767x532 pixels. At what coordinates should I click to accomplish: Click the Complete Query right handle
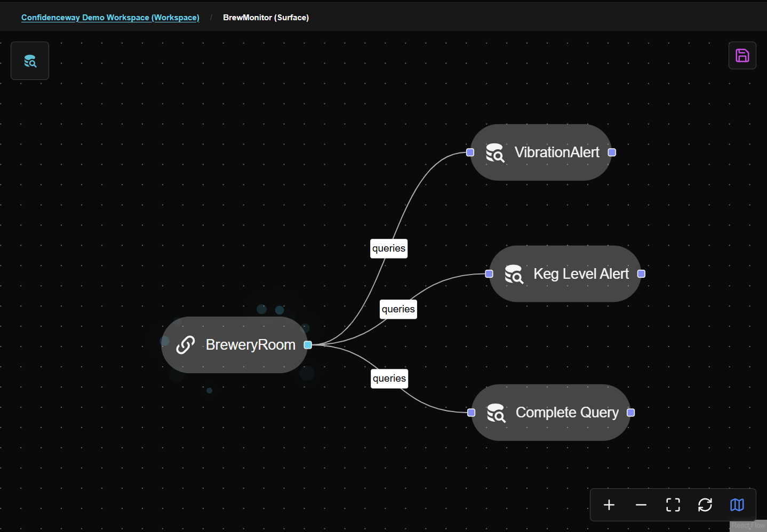click(x=631, y=413)
